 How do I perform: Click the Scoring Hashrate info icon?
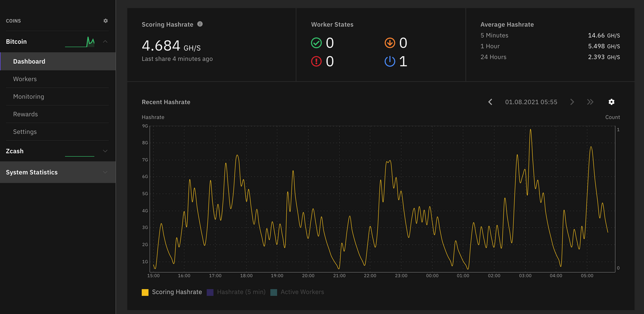(x=200, y=24)
